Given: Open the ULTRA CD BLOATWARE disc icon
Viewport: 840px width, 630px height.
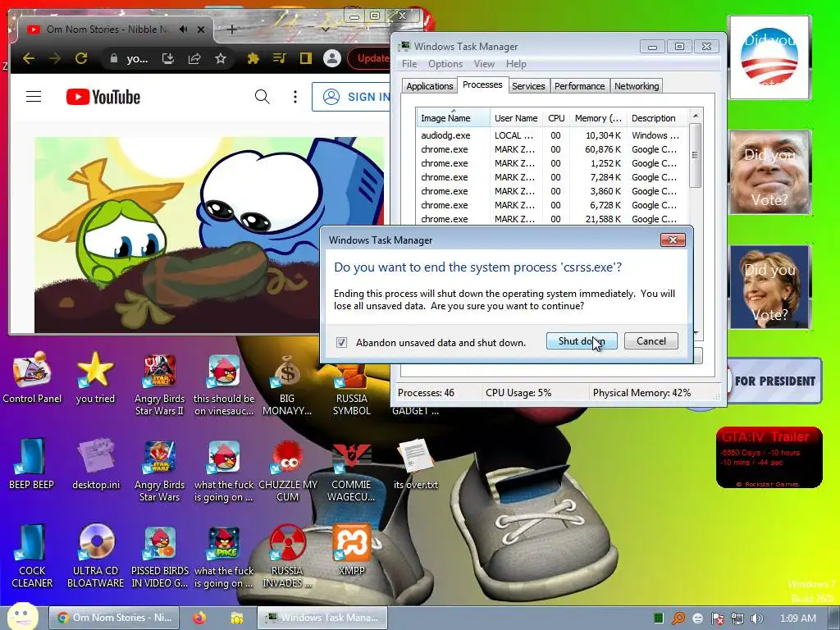Looking at the screenshot, I should tap(95, 556).
